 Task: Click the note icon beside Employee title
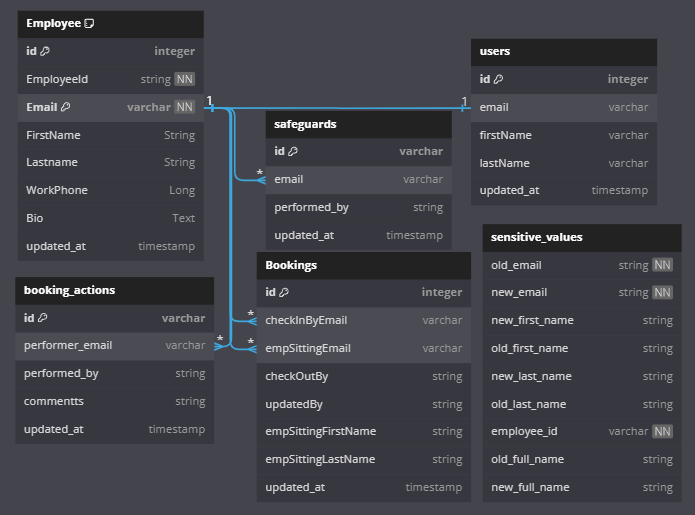(89, 23)
